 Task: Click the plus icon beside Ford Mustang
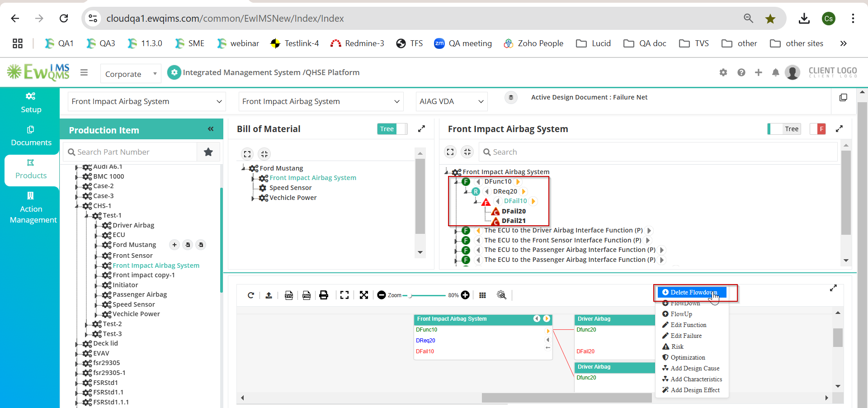tap(175, 245)
